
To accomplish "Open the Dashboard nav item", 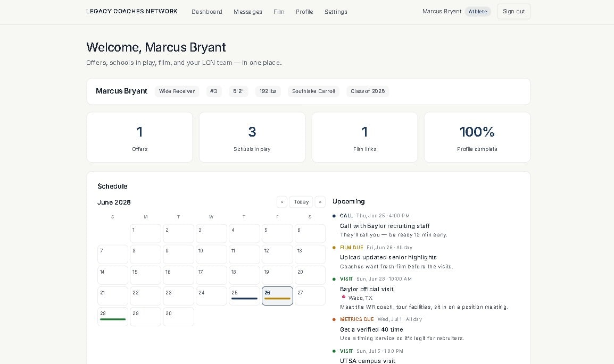I will [207, 12].
